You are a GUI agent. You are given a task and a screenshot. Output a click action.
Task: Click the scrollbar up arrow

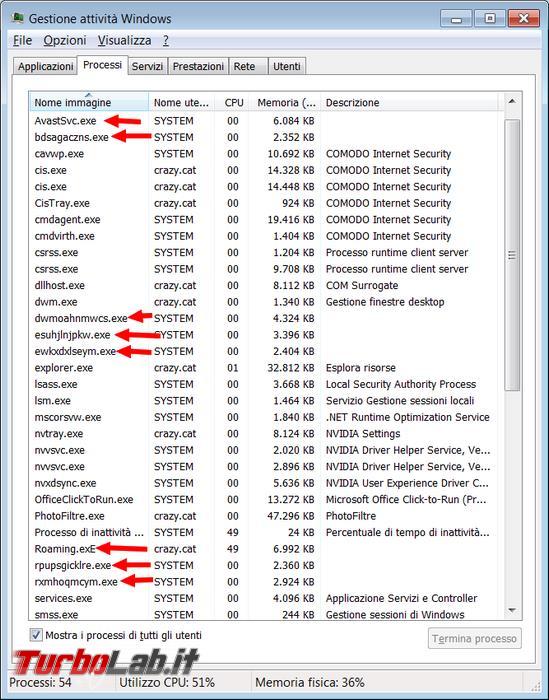click(512, 101)
